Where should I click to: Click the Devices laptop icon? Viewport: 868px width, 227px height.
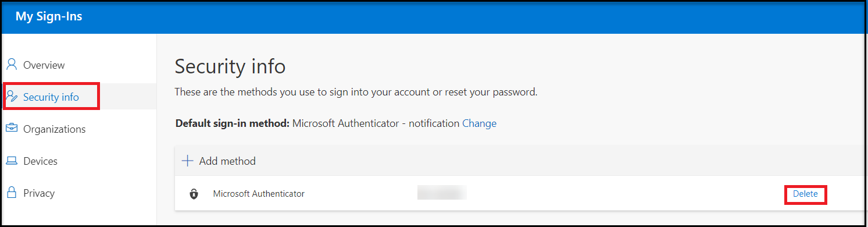(x=12, y=161)
